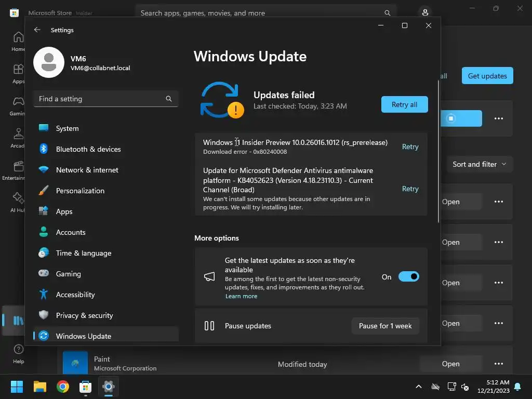This screenshot has height=399, width=532.
Task: Click the search icon in Find a setting
Action: pos(169,99)
